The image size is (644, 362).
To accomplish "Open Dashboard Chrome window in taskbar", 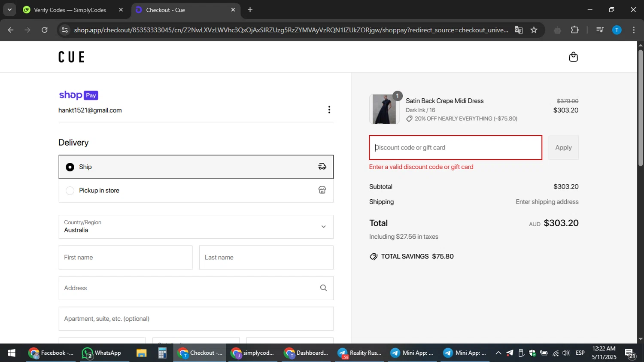I will point(307,353).
